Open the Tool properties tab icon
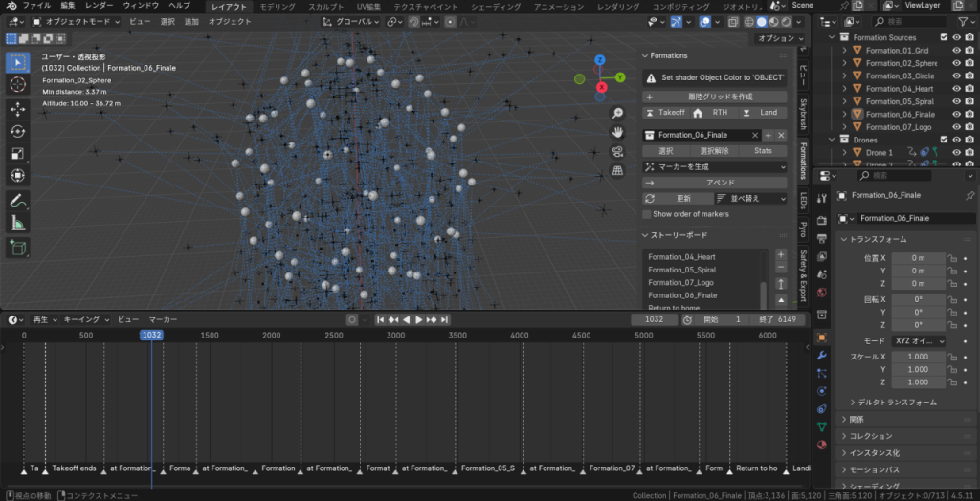Image resolution: width=980 pixels, height=501 pixels. coord(822,198)
